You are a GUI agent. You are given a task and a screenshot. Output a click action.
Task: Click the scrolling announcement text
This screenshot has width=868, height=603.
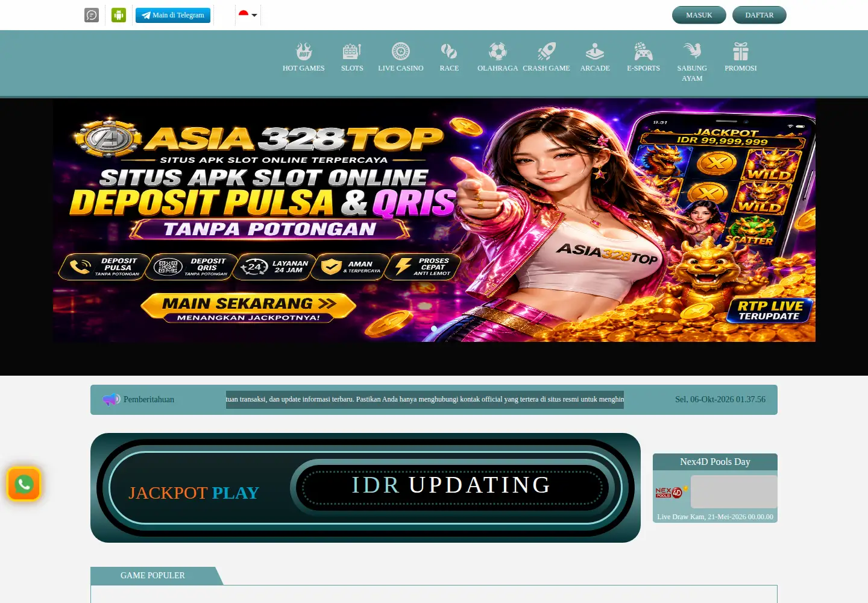pyautogui.click(x=425, y=399)
